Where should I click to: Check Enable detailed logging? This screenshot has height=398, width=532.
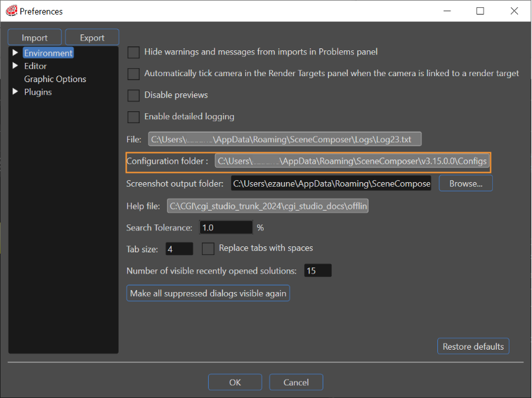(x=133, y=117)
